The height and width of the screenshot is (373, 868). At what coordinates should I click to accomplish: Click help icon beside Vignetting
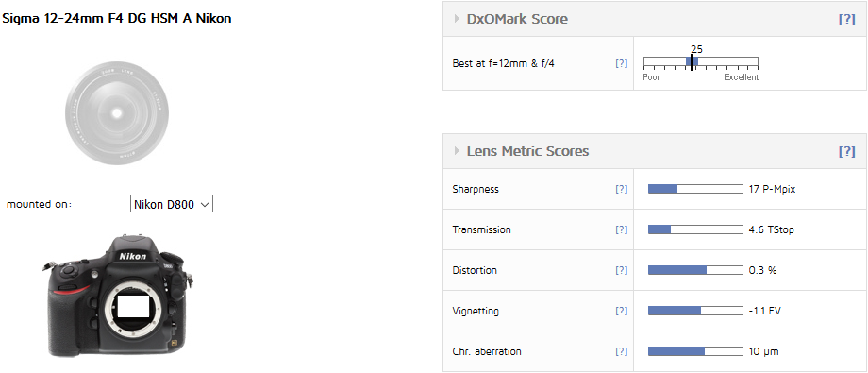[x=622, y=311]
